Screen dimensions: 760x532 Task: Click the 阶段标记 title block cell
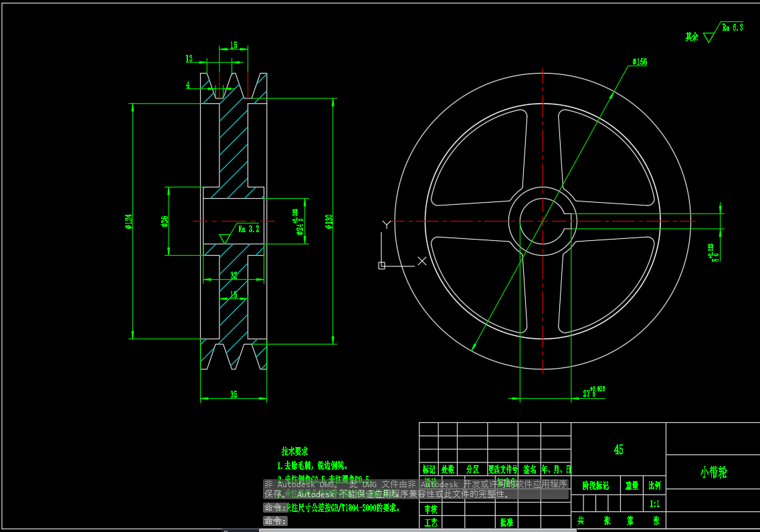point(595,485)
